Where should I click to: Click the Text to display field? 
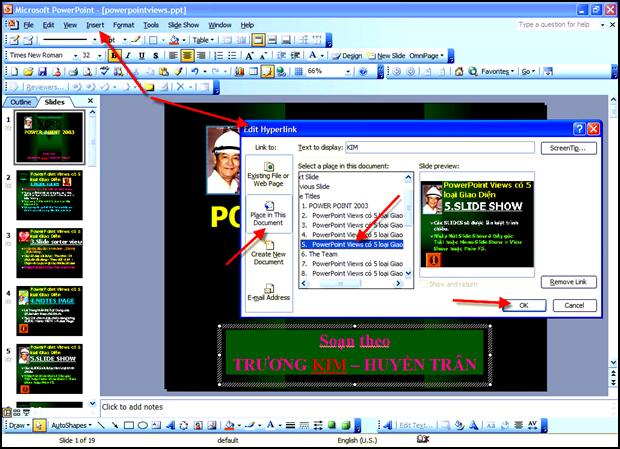[440, 147]
